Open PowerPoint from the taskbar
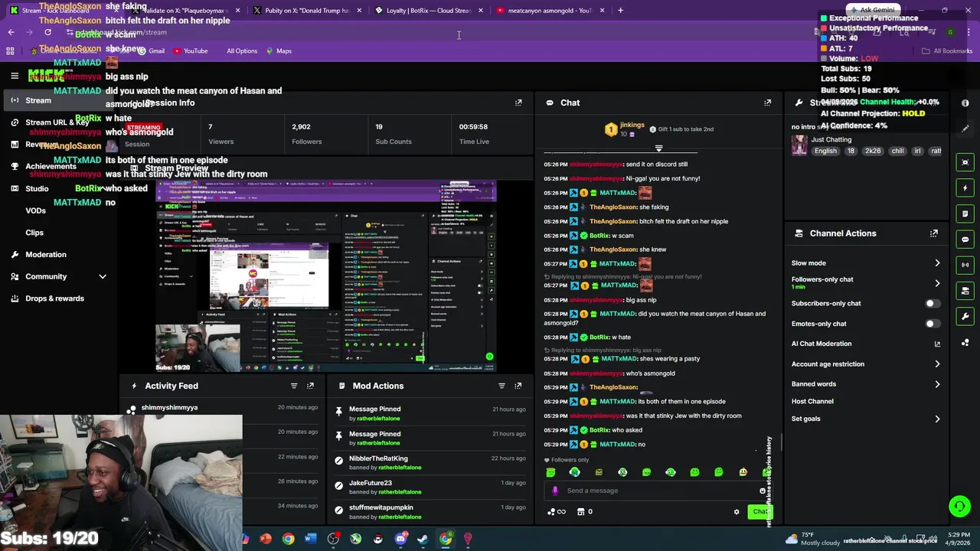980x551 pixels. pos(266,539)
